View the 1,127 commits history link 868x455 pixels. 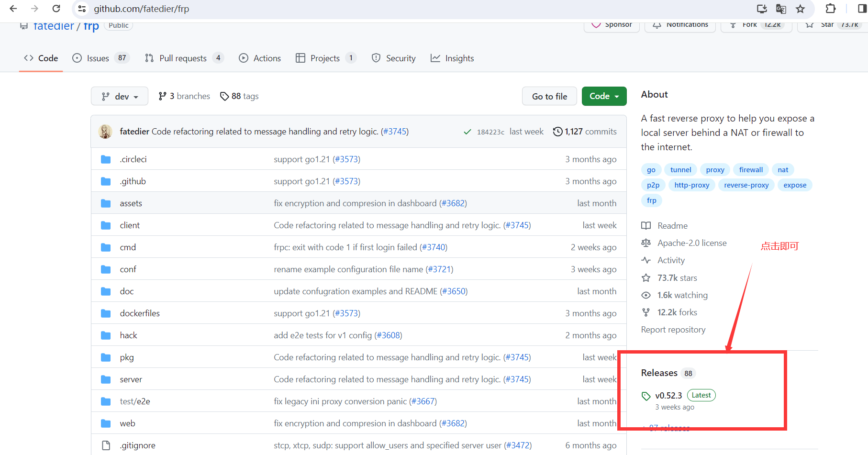pos(585,132)
